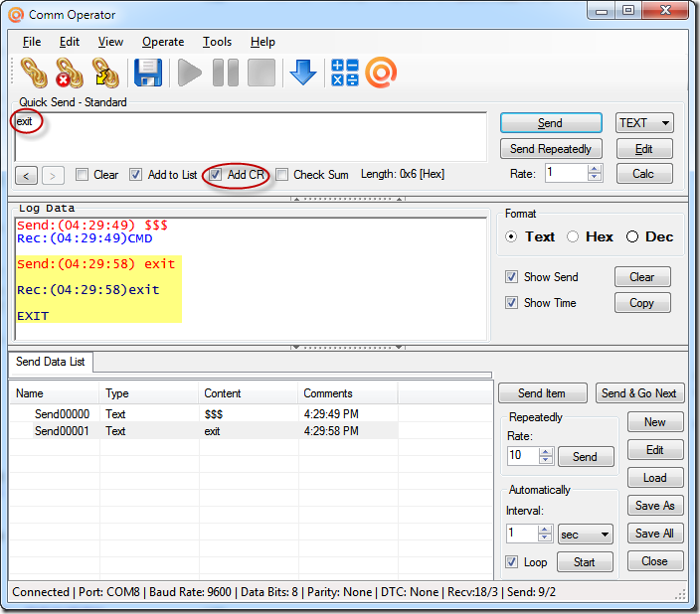Click the blue down arrow toolbar icon
Image resolution: width=700 pixels, height=614 pixels.
(303, 73)
